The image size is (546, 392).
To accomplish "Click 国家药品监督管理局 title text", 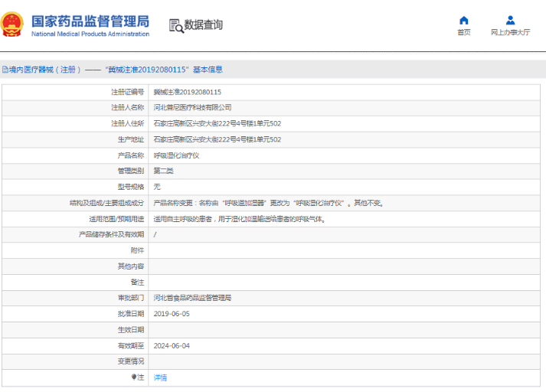I will 90,21.
